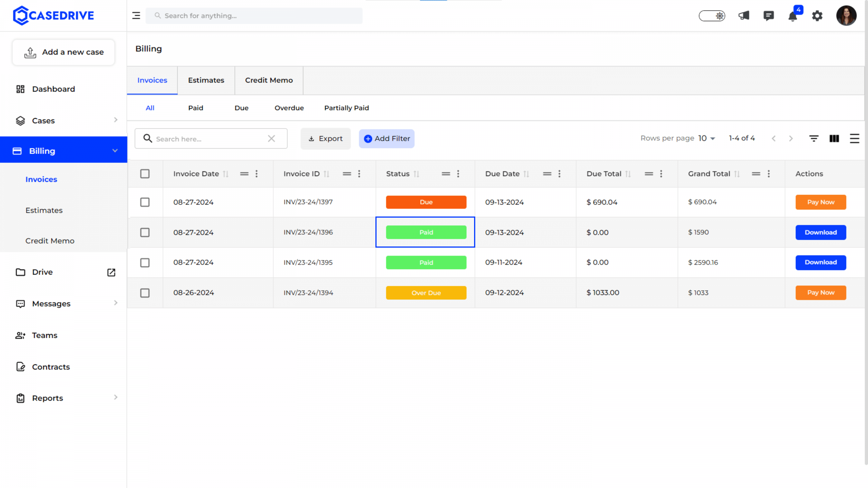Select Invoices tab

(x=152, y=80)
